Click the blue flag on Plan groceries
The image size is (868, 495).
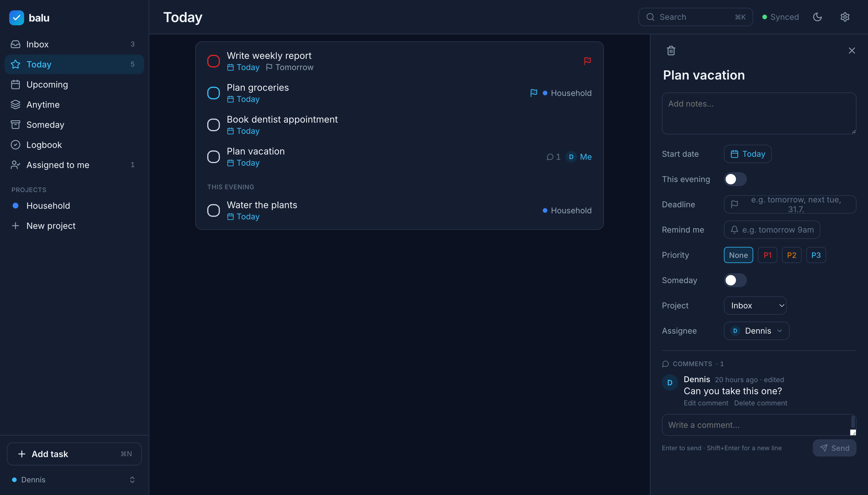pyautogui.click(x=534, y=93)
